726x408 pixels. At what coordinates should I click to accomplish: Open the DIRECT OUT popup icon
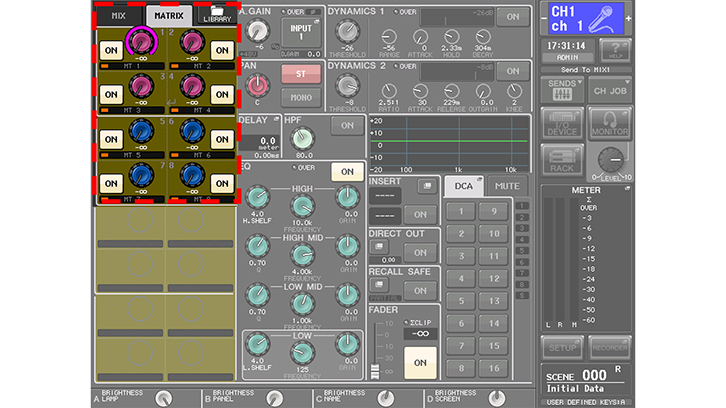[379, 246]
